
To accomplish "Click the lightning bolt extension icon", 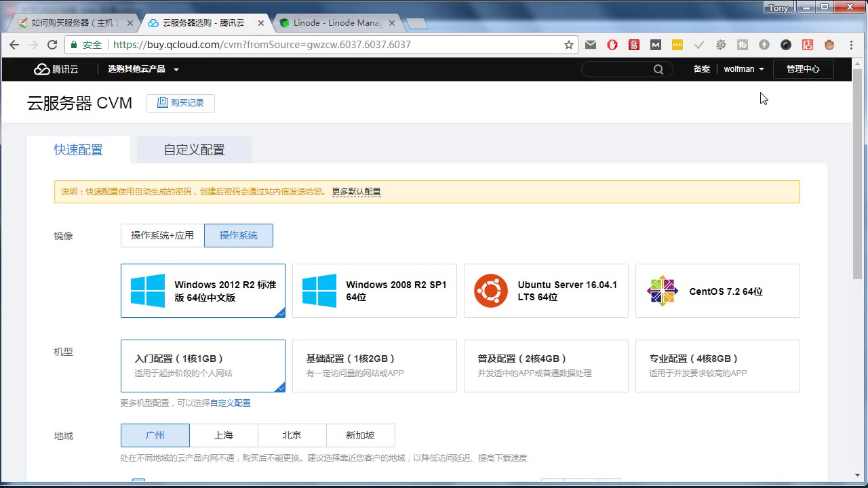I will tap(764, 45).
